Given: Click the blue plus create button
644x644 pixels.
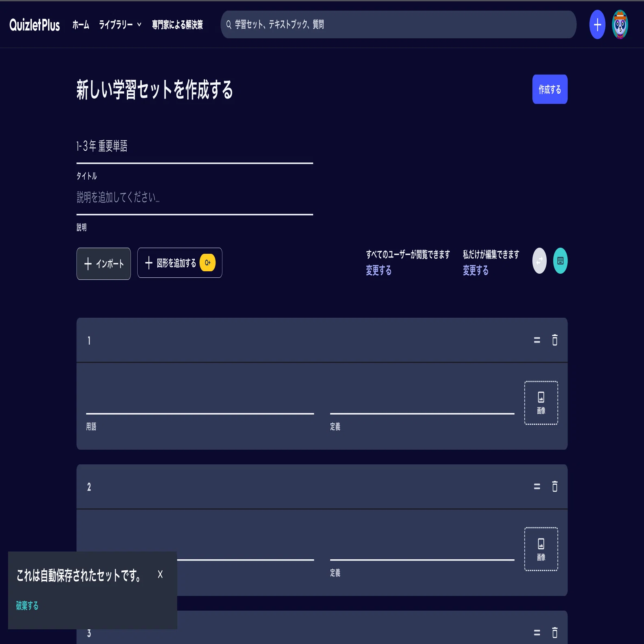Looking at the screenshot, I should 597,24.
